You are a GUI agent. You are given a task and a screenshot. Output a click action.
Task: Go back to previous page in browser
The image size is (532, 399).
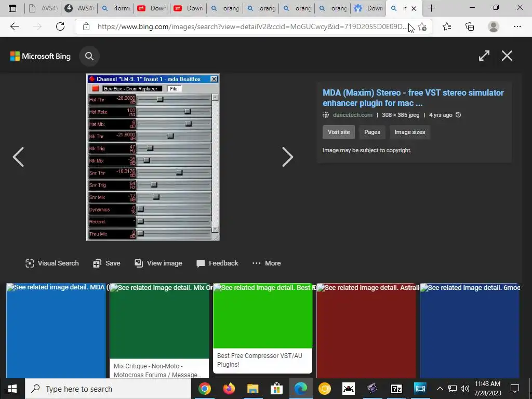click(x=14, y=26)
